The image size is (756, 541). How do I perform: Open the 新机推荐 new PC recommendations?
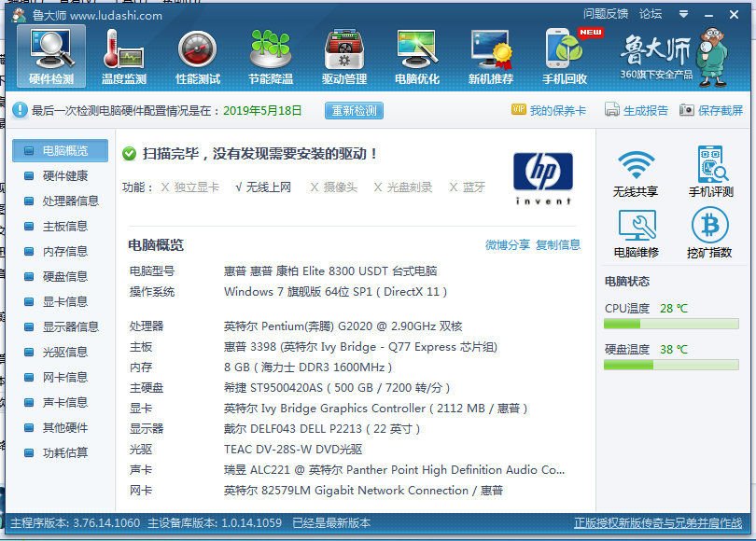point(491,56)
